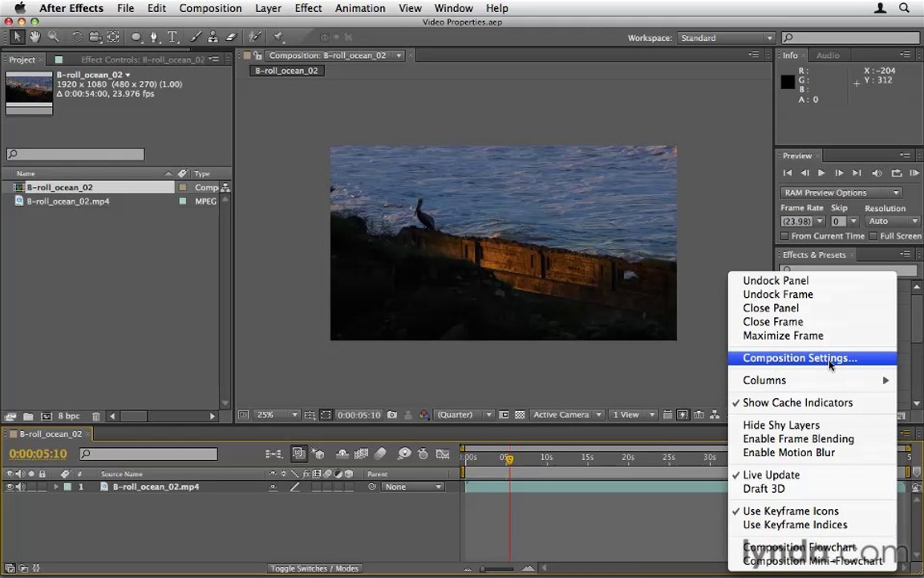The image size is (924, 578).
Task: Select the Zoom tool
Action: (x=54, y=37)
